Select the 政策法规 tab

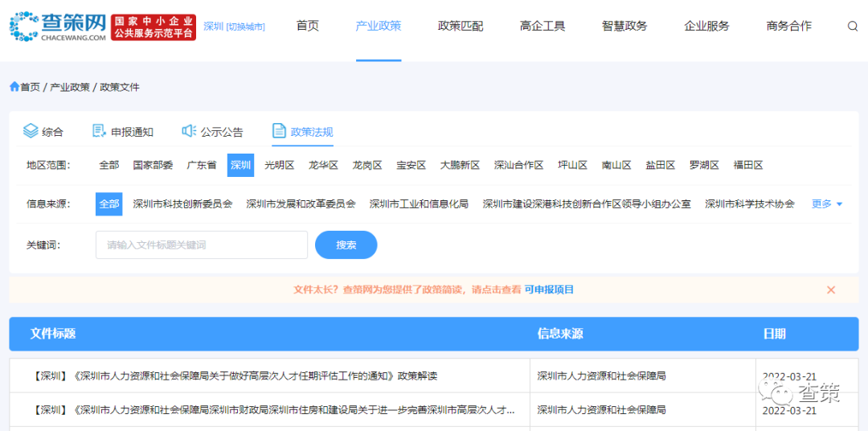click(303, 132)
